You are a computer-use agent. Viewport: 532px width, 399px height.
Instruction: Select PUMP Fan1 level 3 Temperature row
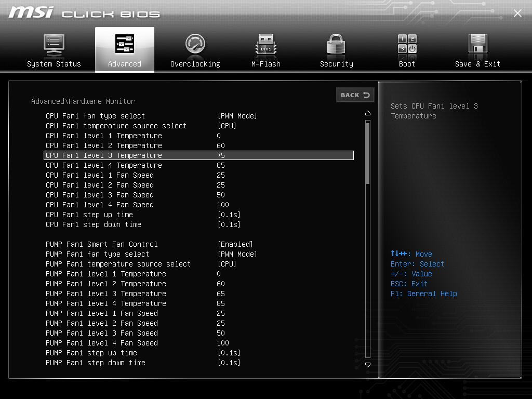pyautogui.click(x=199, y=294)
